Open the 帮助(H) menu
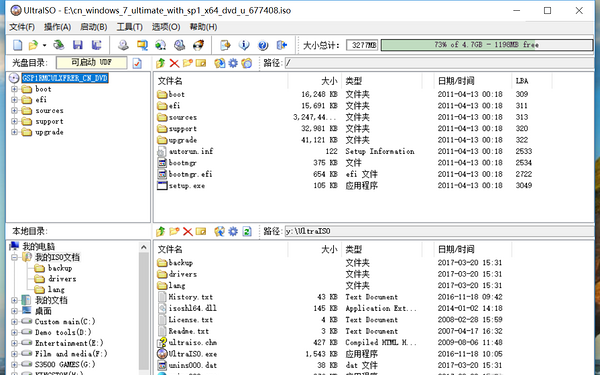 (x=203, y=27)
